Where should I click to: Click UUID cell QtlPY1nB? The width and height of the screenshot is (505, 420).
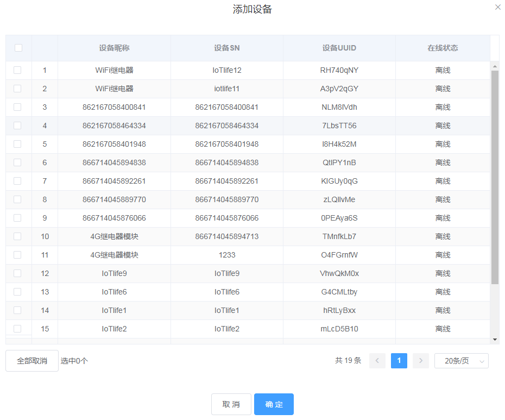339,162
